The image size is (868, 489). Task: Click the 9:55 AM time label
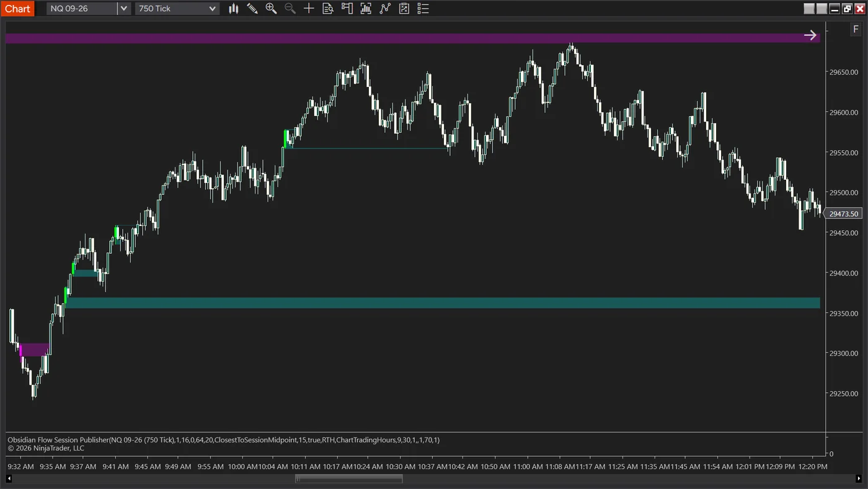point(211,467)
